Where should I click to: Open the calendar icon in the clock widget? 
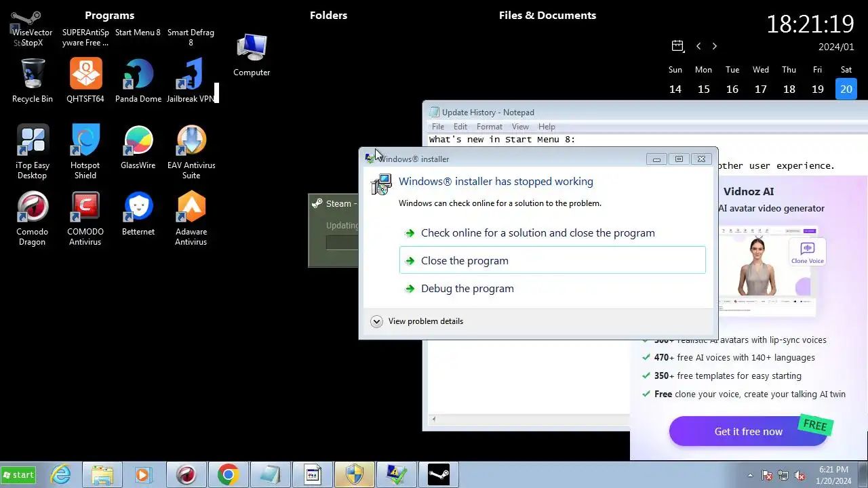[677, 46]
